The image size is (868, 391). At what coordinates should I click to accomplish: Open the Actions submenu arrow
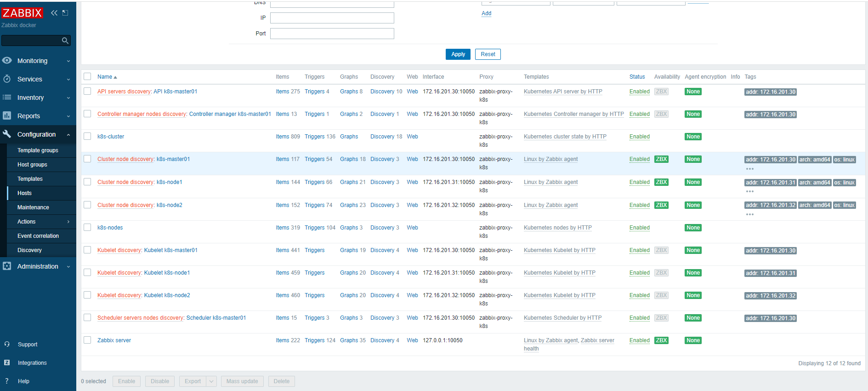pos(68,222)
